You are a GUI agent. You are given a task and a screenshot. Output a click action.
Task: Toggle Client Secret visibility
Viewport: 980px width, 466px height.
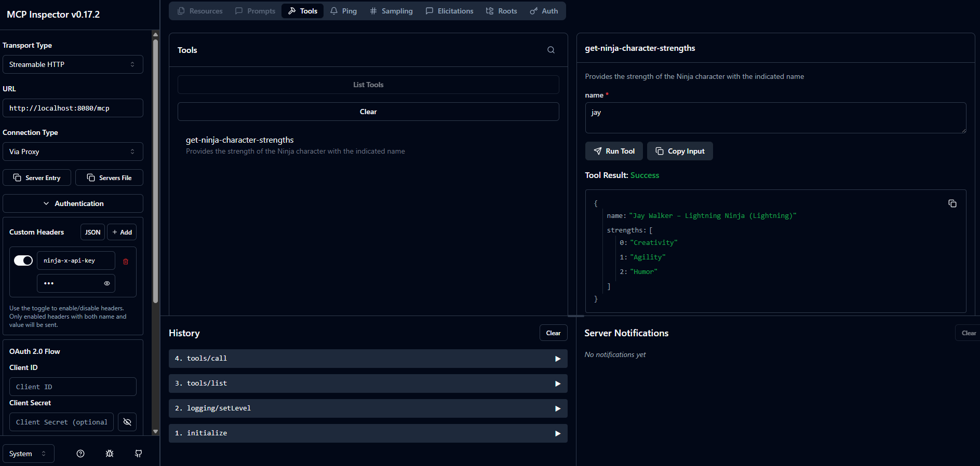(x=127, y=422)
